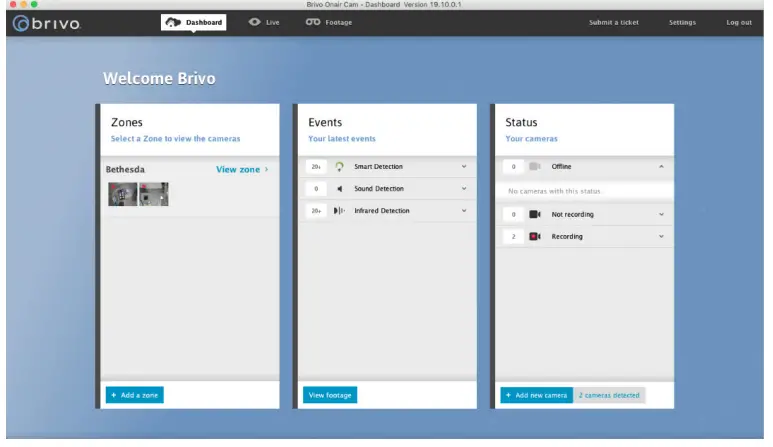
Task: Click the Infrared Detection icon
Action: tap(339, 210)
